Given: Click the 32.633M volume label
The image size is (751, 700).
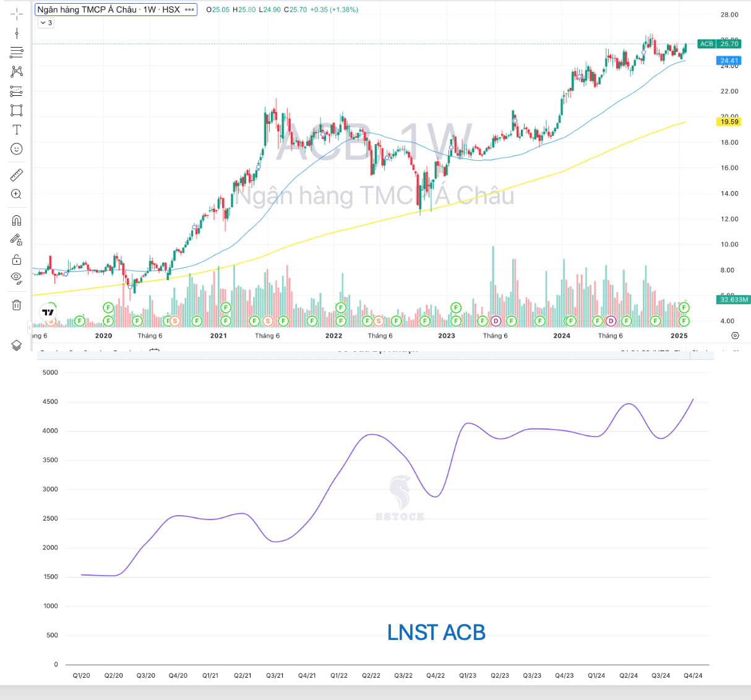Looking at the screenshot, I should (734, 299).
